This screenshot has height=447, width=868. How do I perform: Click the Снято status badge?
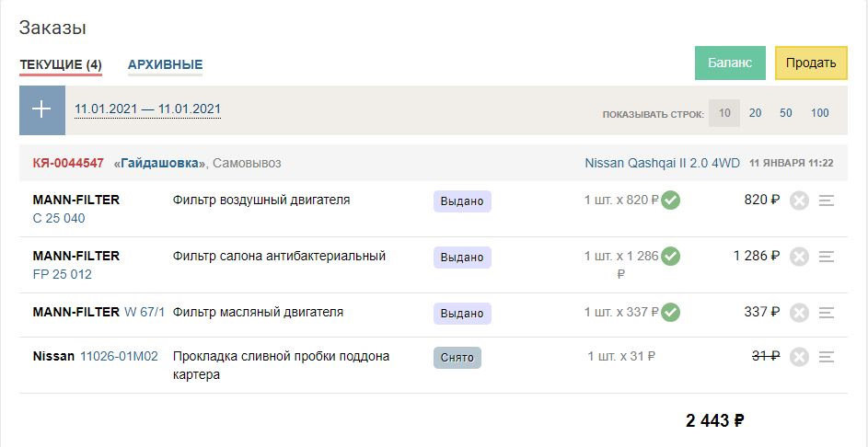pos(457,358)
